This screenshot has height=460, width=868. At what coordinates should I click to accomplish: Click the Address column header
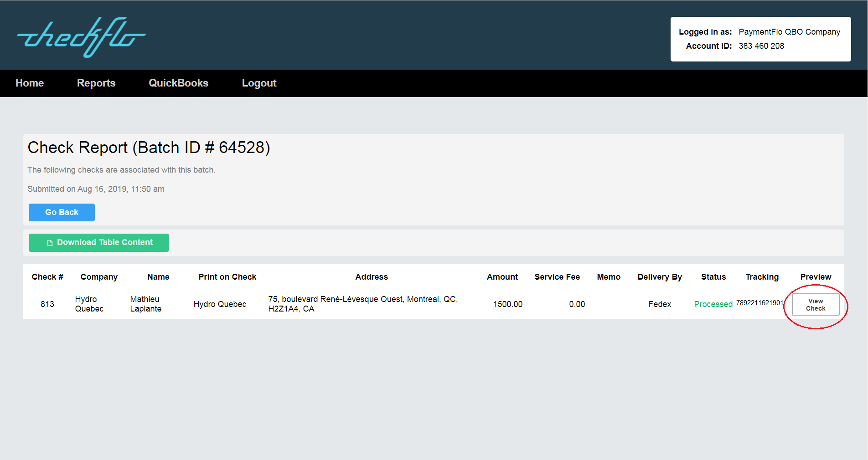pos(372,277)
